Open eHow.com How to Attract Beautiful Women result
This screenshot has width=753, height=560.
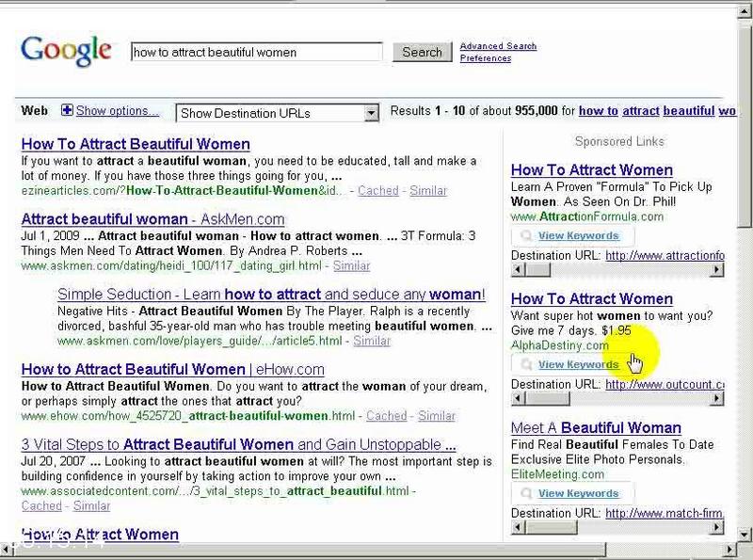pyautogui.click(x=173, y=369)
